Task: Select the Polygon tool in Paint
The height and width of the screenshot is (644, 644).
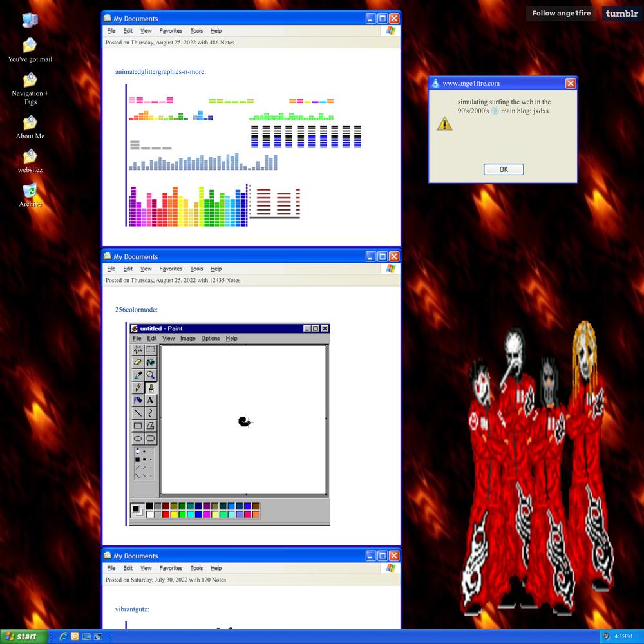Action: [x=151, y=426]
